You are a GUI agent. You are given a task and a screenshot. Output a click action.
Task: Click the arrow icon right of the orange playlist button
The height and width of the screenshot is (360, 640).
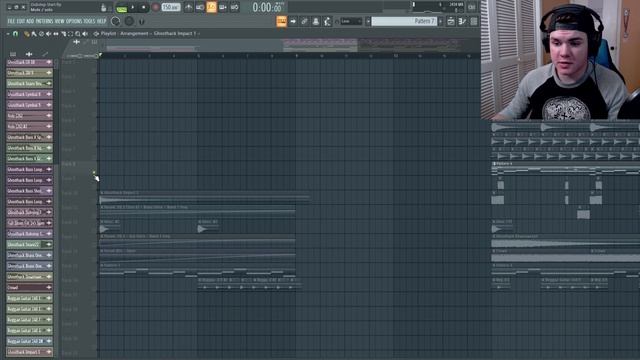293,21
